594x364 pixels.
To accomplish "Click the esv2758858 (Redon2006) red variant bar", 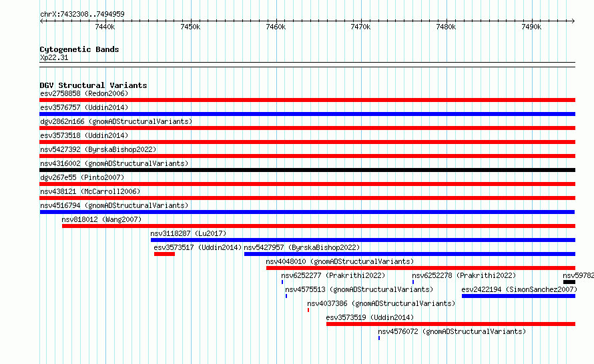I will [x=307, y=100].
